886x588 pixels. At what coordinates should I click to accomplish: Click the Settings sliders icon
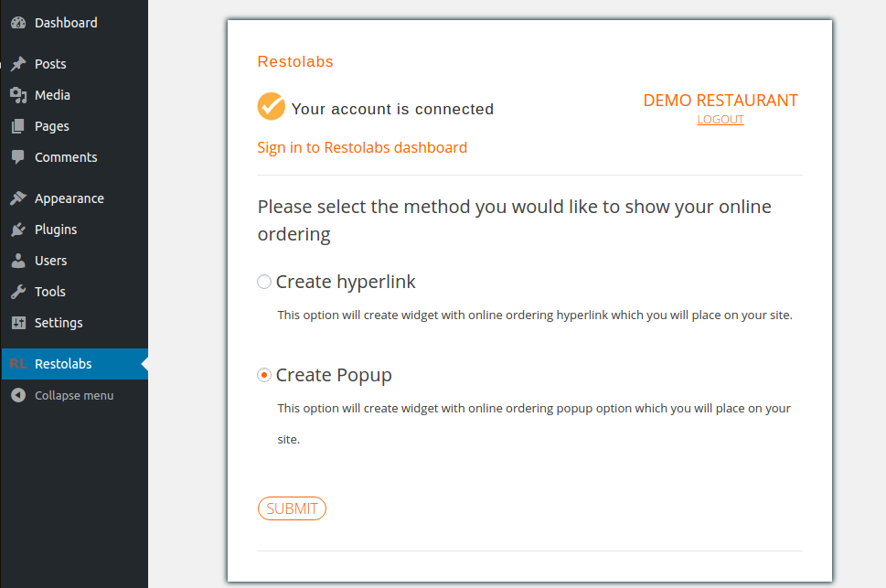[18, 323]
